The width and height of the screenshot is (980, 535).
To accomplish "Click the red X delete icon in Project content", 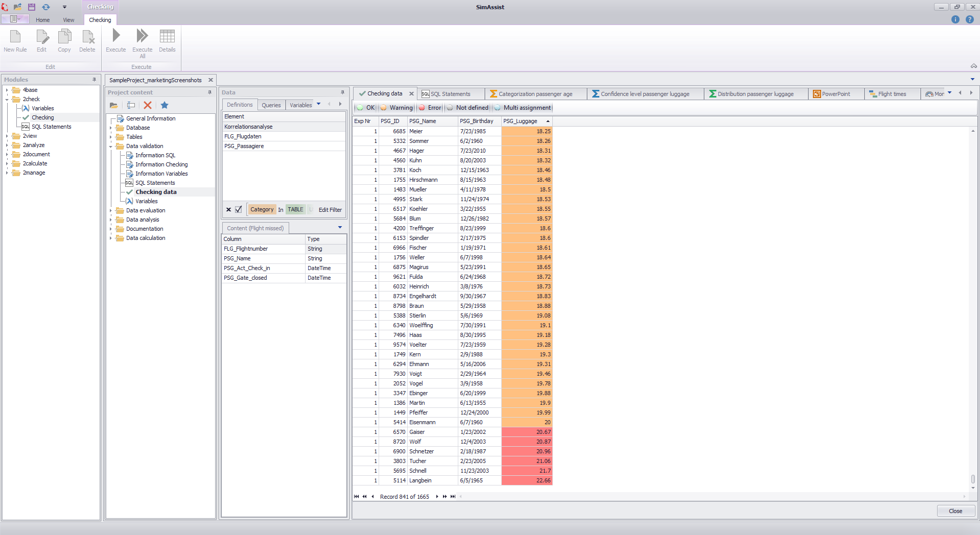I will point(148,105).
